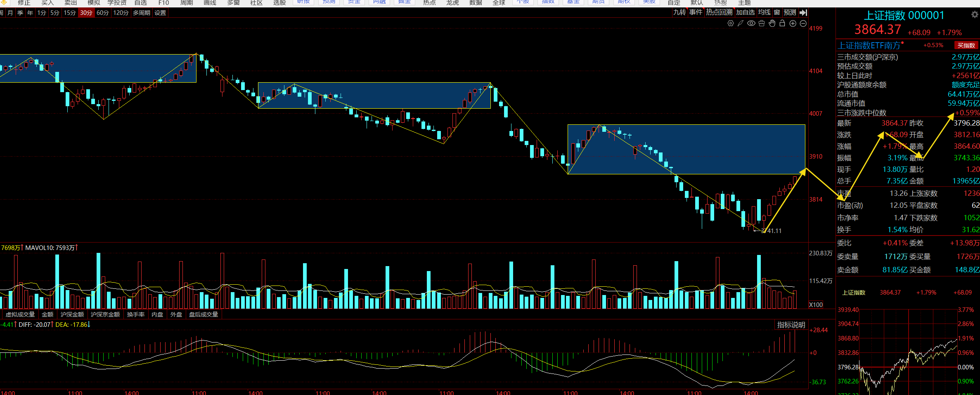
Task: Toggle the eye visibility icon on chart
Action: 751,24
